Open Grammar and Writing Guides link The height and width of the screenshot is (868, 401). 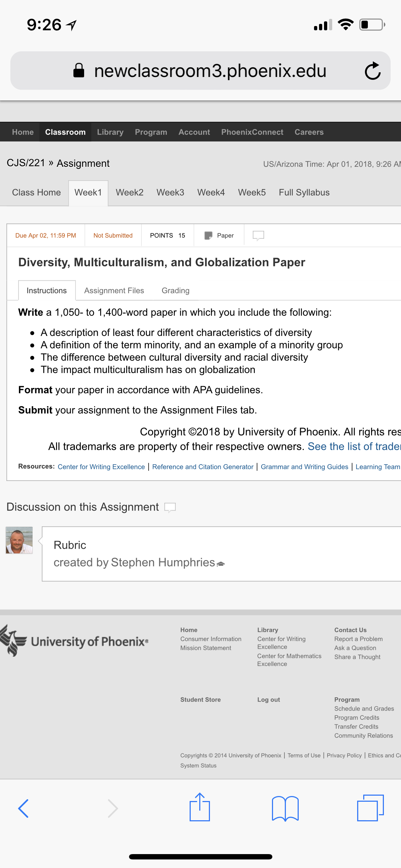(x=304, y=467)
